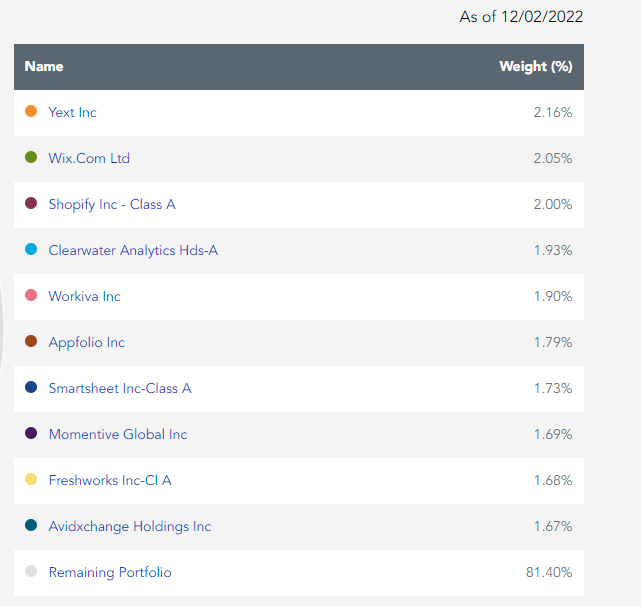
Task: Open Clearwater Analytics Hds-A link
Action: tap(133, 250)
